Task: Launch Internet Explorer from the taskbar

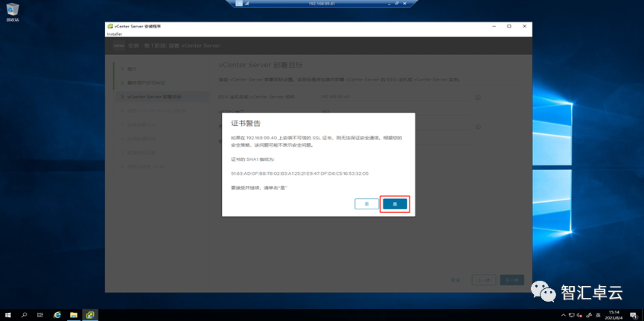Action: coord(57,315)
